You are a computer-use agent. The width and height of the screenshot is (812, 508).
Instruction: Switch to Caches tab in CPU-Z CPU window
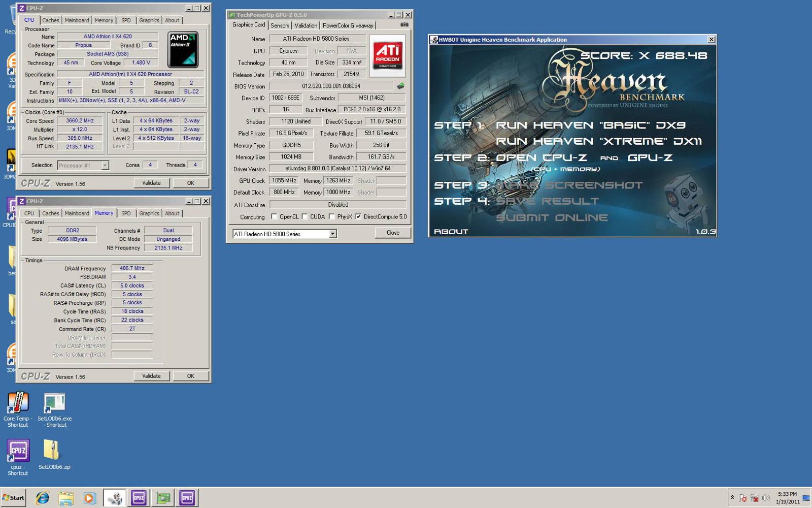pos(50,20)
